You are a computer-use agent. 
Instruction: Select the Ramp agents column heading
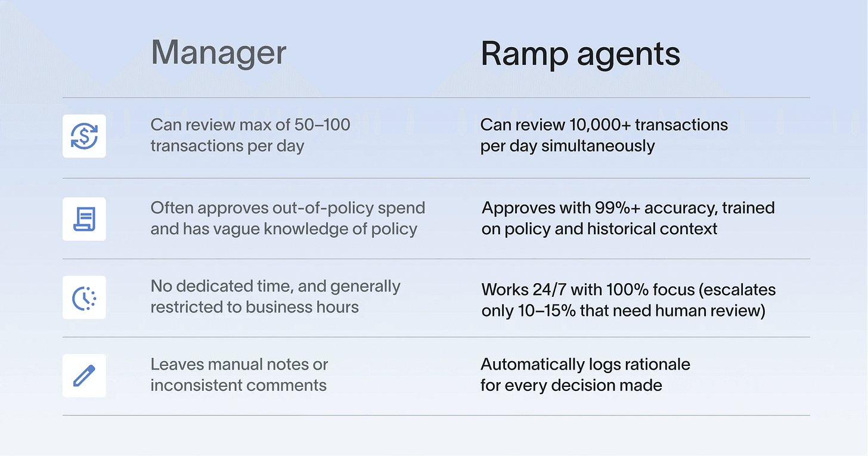point(580,55)
